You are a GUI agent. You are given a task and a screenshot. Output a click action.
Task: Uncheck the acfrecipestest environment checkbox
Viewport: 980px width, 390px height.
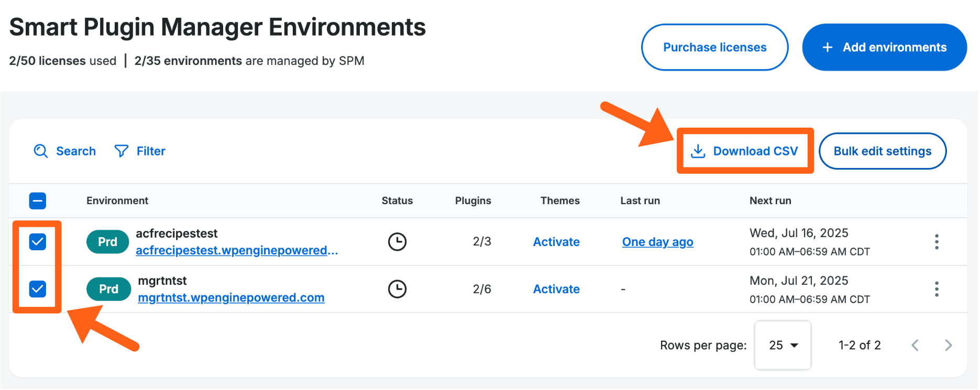[x=38, y=242]
